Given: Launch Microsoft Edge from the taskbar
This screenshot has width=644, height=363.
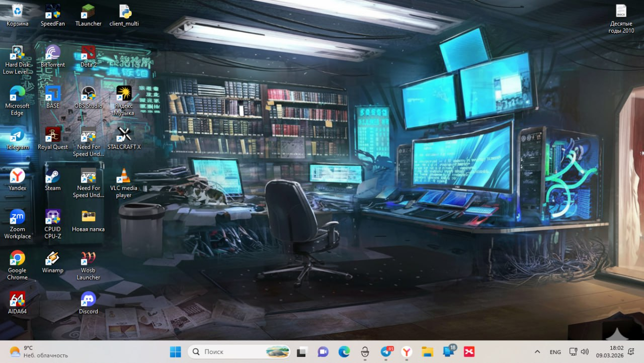Looking at the screenshot, I should pos(344,352).
